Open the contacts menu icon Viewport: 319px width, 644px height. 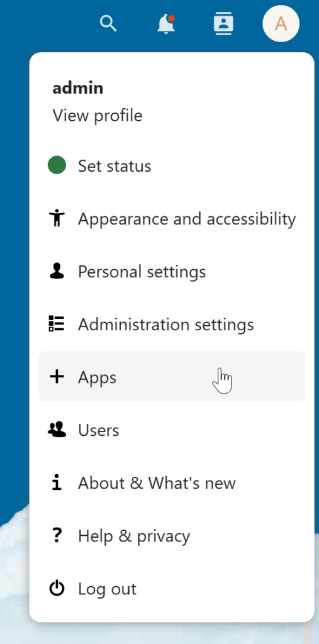pos(223,23)
